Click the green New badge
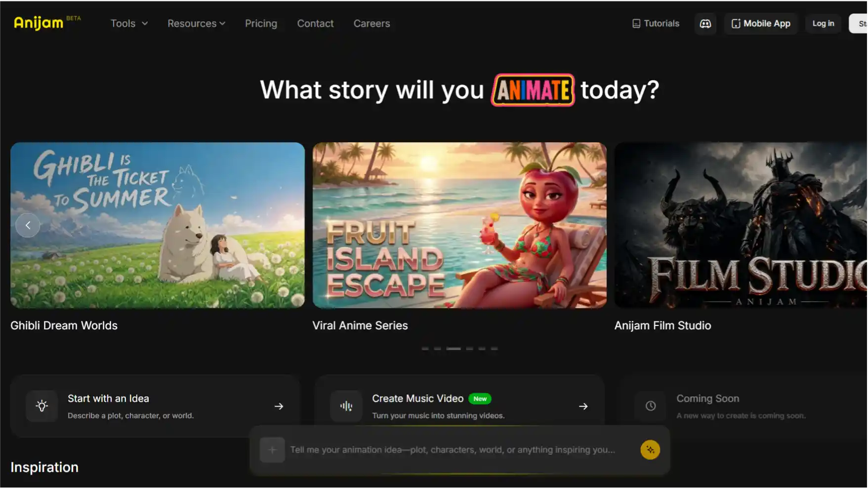The width and height of the screenshot is (868, 488). coord(480,399)
